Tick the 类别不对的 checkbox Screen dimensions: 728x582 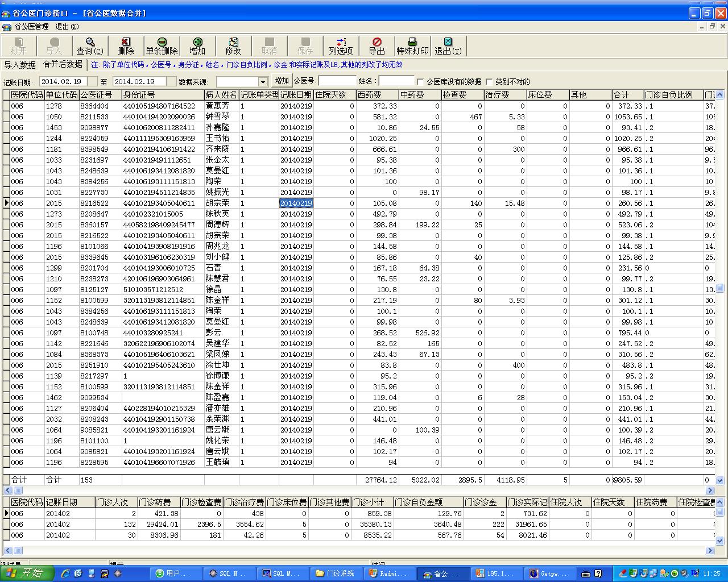click(489, 82)
